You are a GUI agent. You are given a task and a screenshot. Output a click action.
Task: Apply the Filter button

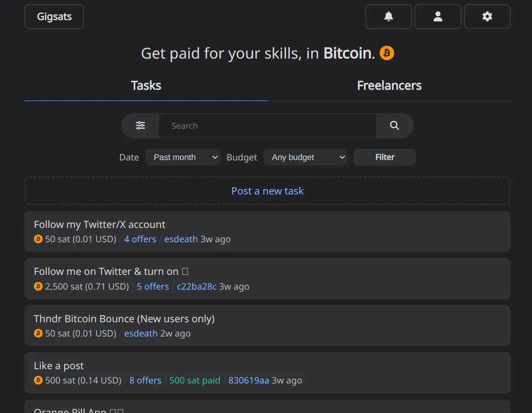click(385, 157)
